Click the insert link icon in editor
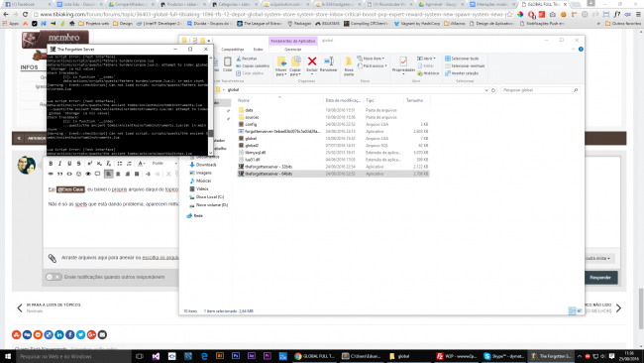This screenshot has width=644, height=363. [51, 174]
